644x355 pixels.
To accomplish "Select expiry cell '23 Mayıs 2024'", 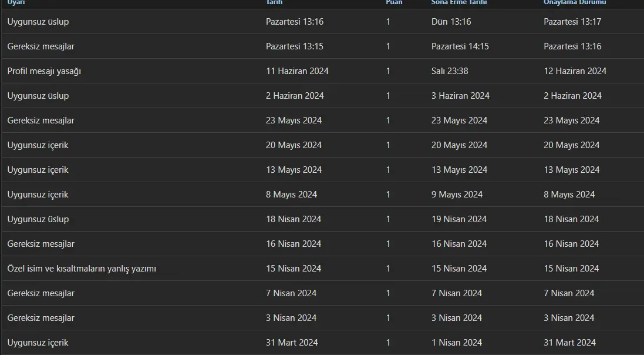I will tap(459, 120).
